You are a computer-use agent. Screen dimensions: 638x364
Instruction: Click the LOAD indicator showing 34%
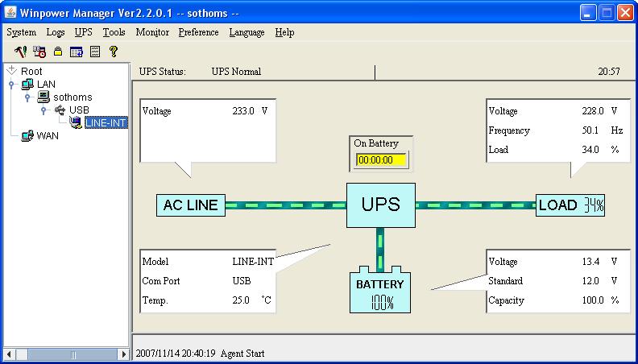click(570, 205)
